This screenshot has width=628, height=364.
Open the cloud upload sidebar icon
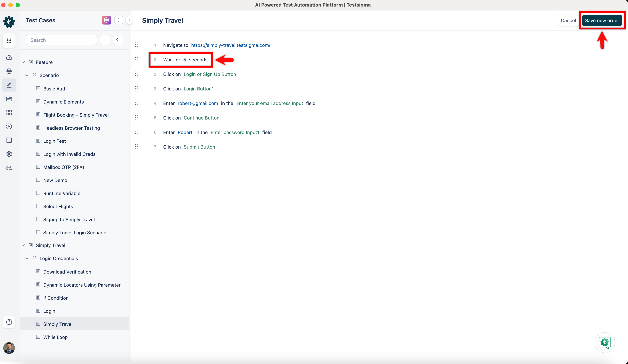point(9,168)
